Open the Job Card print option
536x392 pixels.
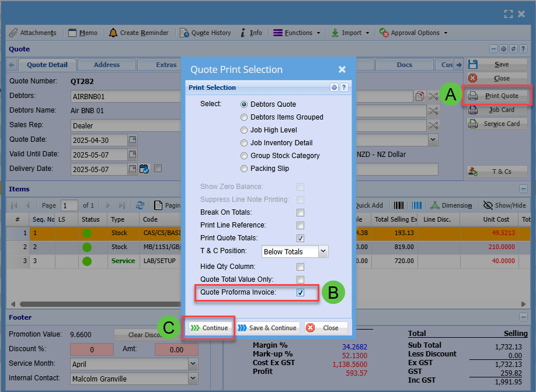496,110
